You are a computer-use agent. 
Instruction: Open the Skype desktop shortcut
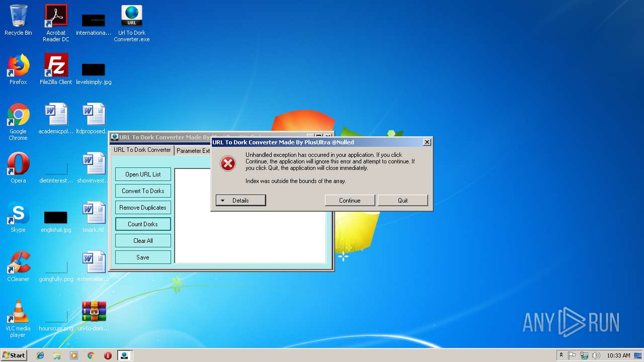tap(18, 217)
